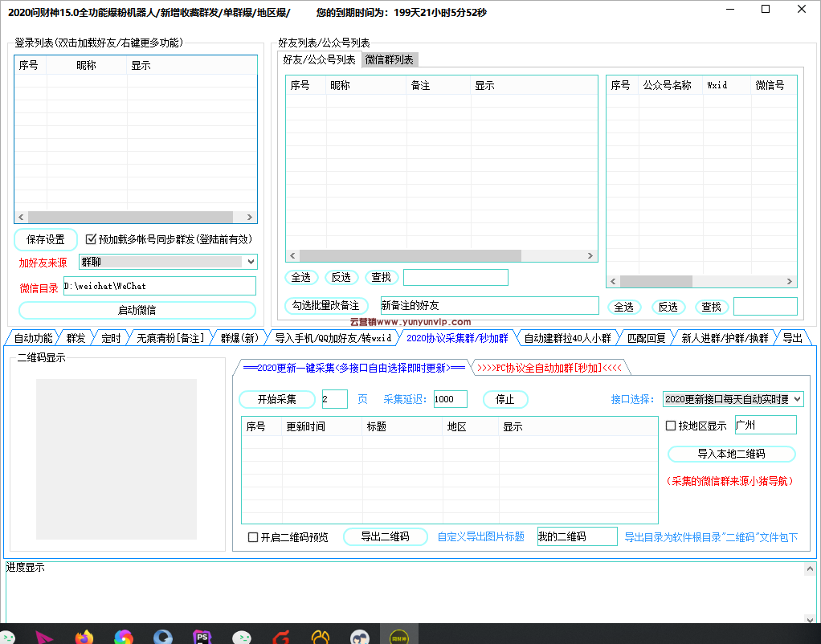Screen dimensions: 821x644
Task: Open the colorful pinwheel taskbar icon
Action: point(123,637)
